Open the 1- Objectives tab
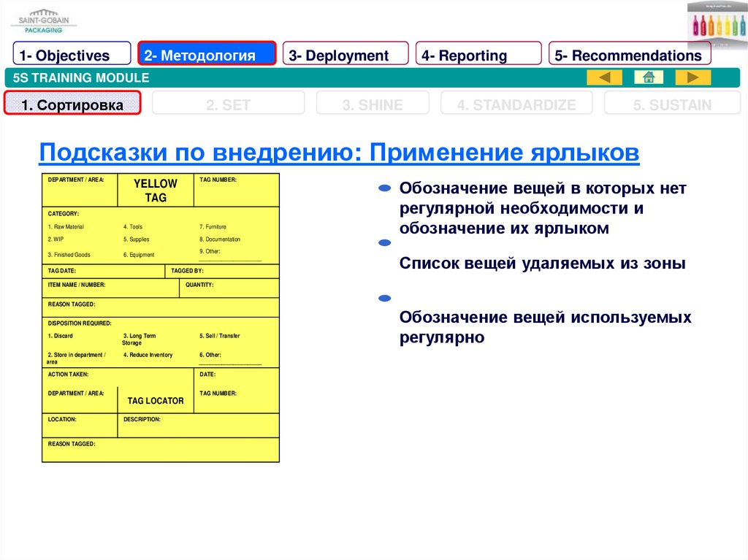 point(72,55)
